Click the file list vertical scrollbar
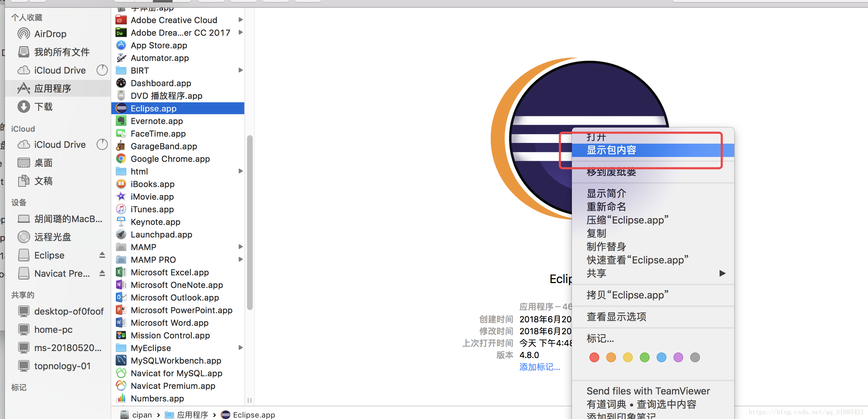Viewport: 868px width, 419px height. [250, 223]
